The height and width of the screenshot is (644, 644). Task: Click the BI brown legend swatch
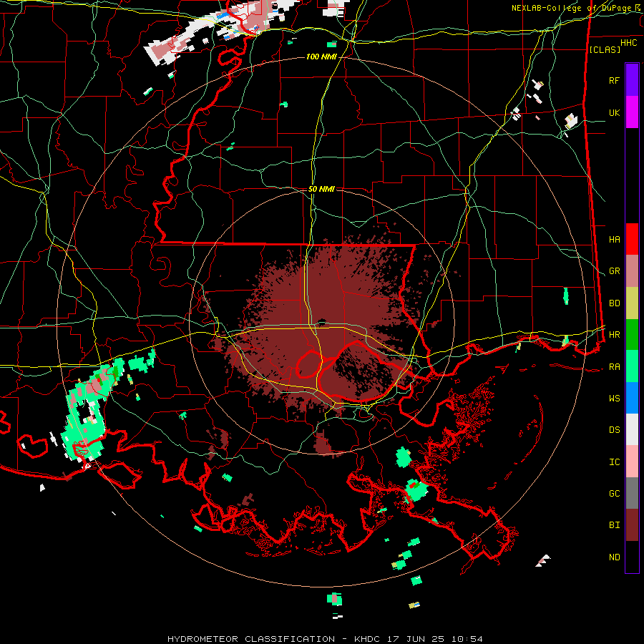click(x=632, y=525)
